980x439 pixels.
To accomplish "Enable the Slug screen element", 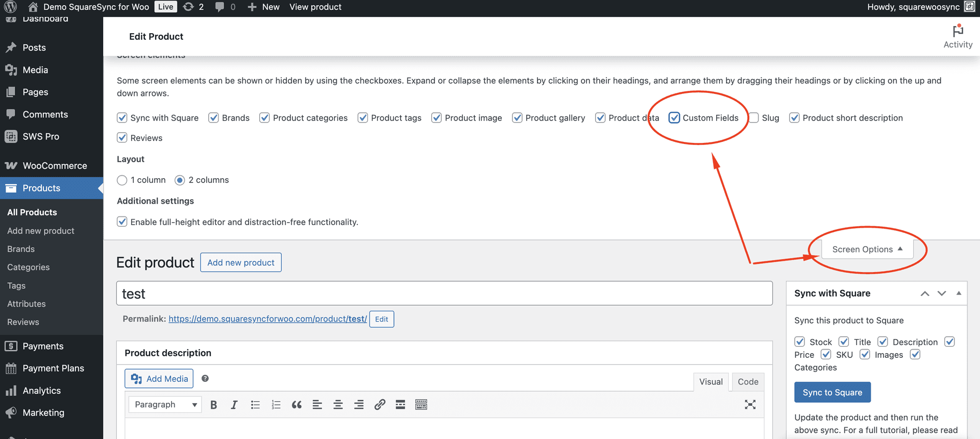I will [753, 118].
